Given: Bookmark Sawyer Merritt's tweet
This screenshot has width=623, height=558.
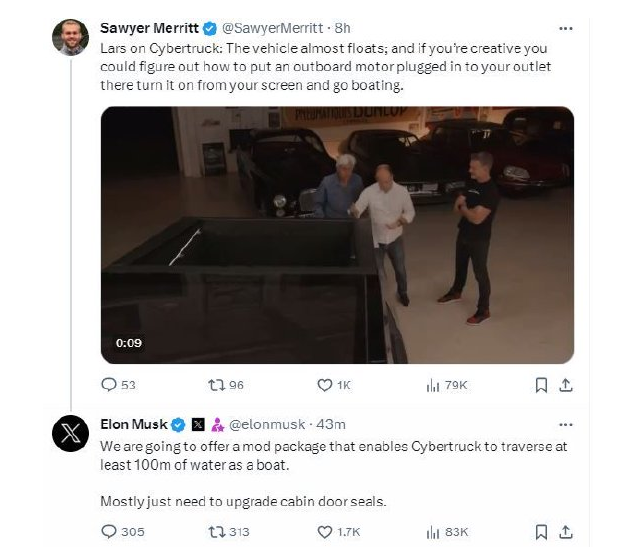Looking at the screenshot, I should click(x=541, y=385).
